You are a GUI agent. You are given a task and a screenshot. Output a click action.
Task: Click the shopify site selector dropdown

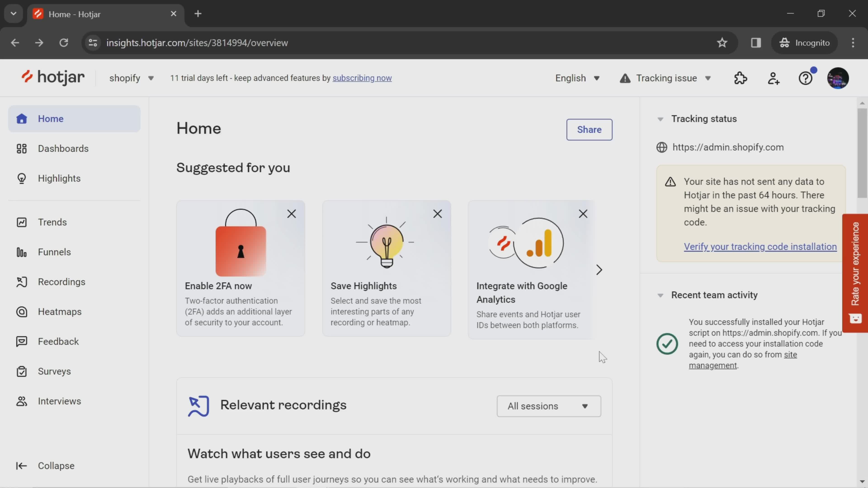(131, 78)
